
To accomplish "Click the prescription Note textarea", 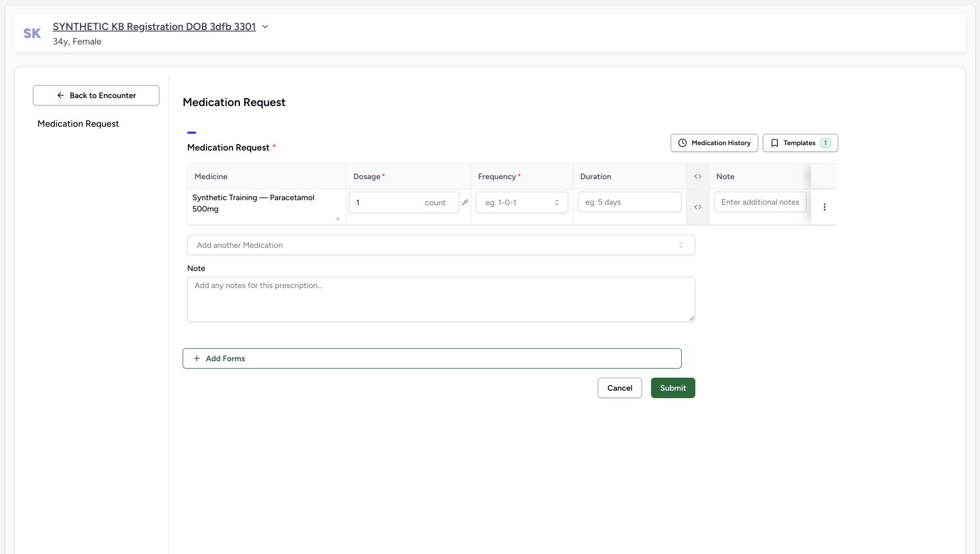I will point(441,299).
